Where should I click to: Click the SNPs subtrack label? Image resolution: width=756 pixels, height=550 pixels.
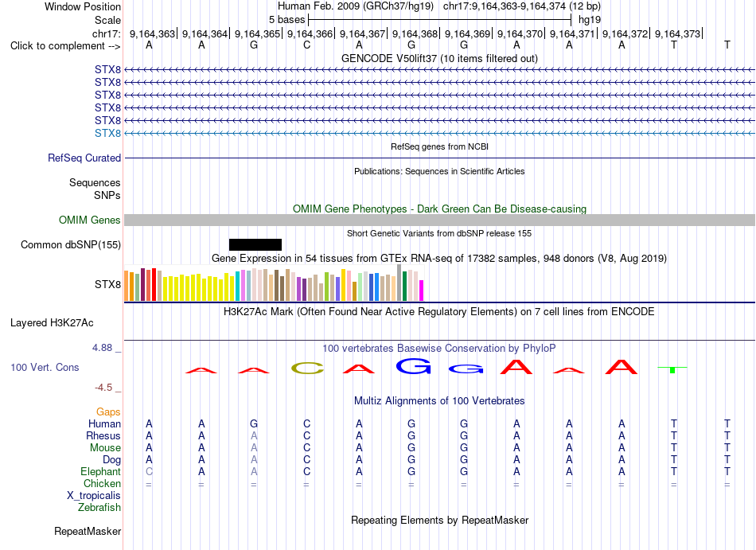[x=107, y=195]
